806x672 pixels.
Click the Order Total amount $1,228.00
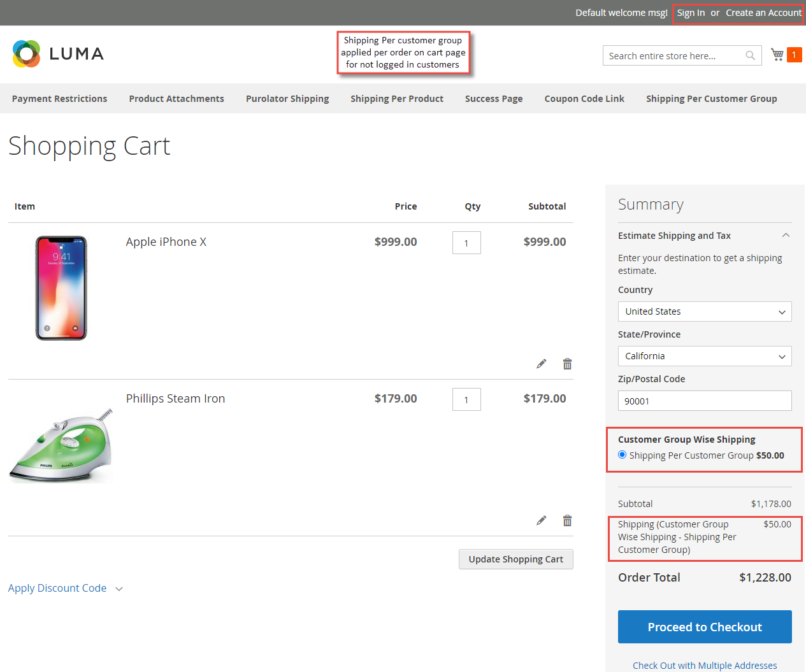point(765,578)
